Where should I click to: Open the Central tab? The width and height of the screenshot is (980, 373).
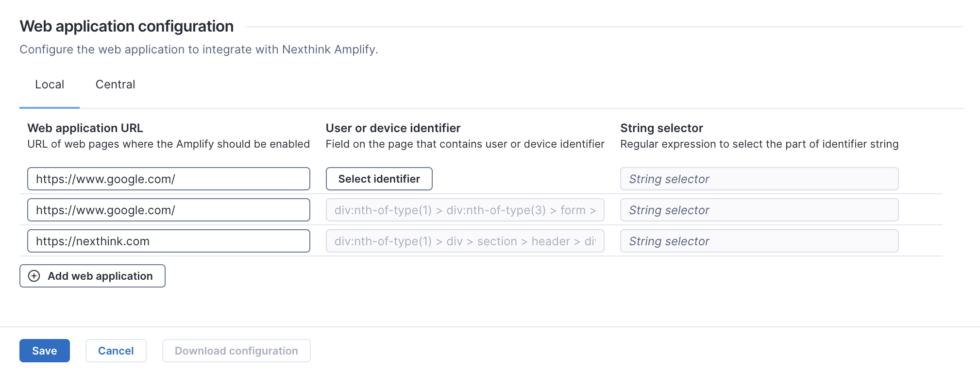tap(115, 85)
